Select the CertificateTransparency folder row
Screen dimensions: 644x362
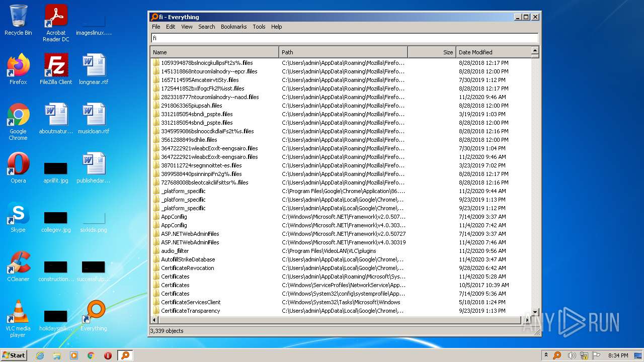pos(341,311)
